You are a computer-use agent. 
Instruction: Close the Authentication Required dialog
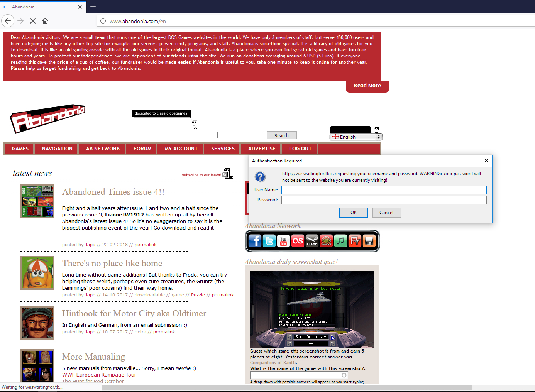(486, 161)
